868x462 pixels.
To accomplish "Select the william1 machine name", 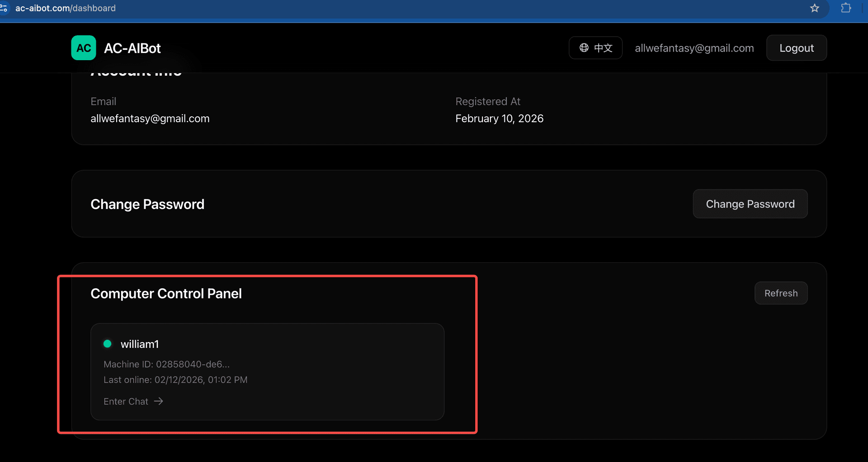I will pos(140,344).
